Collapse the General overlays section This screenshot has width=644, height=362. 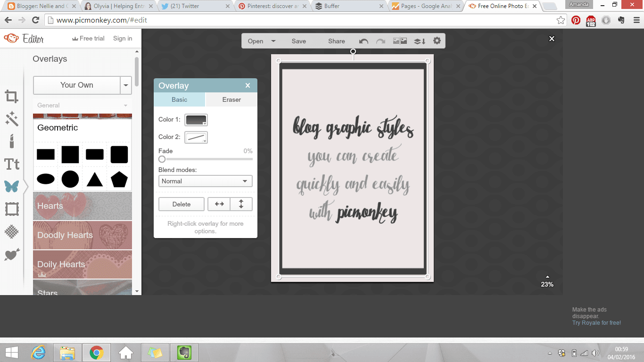pyautogui.click(x=83, y=105)
